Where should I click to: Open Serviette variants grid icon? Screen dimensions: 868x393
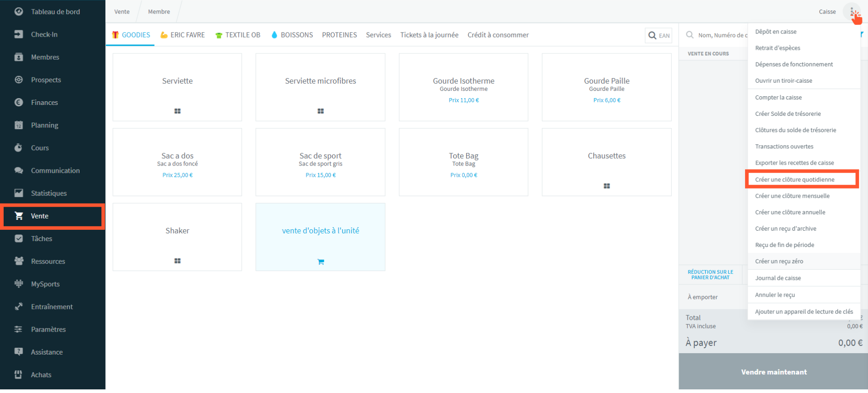(x=177, y=111)
